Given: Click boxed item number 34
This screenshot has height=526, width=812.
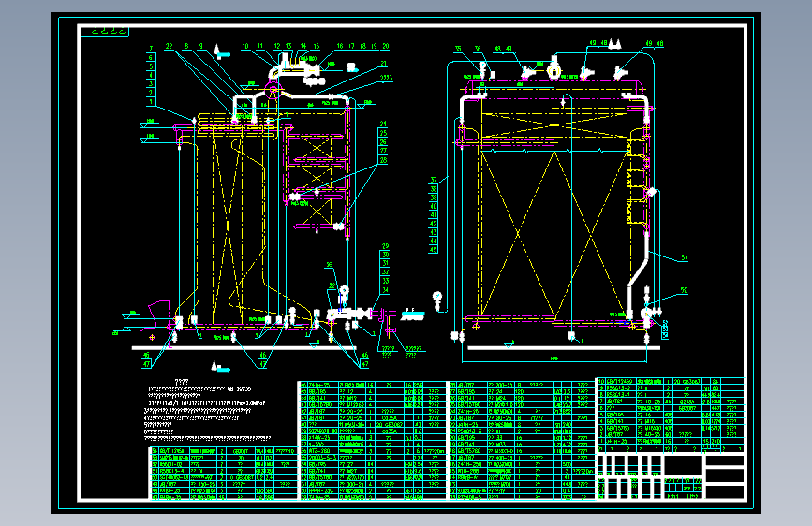Looking at the screenshot, I should (385, 290).
